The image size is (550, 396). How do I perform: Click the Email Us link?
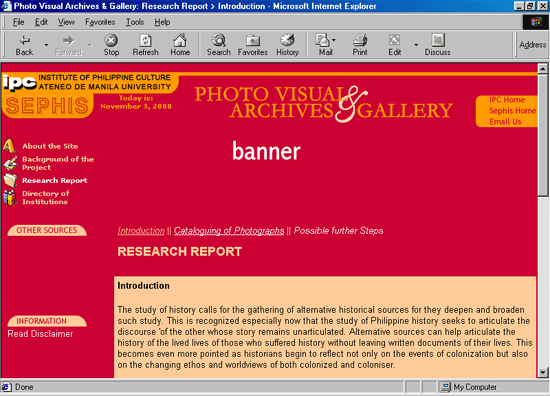click(505, 122)
